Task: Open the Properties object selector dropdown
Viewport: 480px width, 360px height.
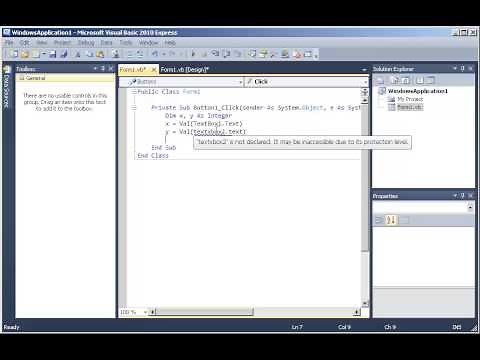Action: [470, 208]
